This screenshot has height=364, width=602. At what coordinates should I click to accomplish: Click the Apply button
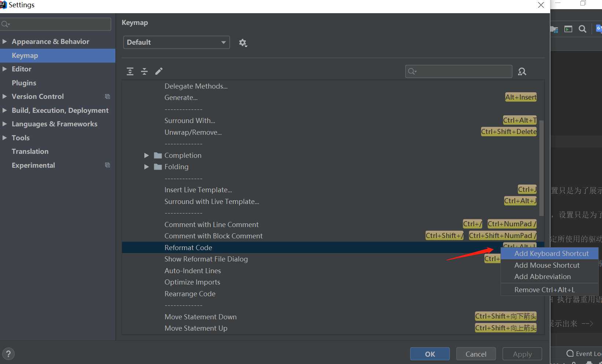pos(522,354)
